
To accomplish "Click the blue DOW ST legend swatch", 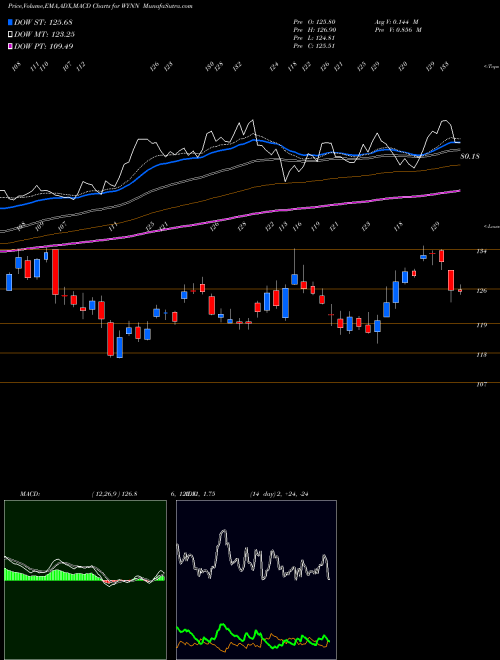I will point(11,22).
